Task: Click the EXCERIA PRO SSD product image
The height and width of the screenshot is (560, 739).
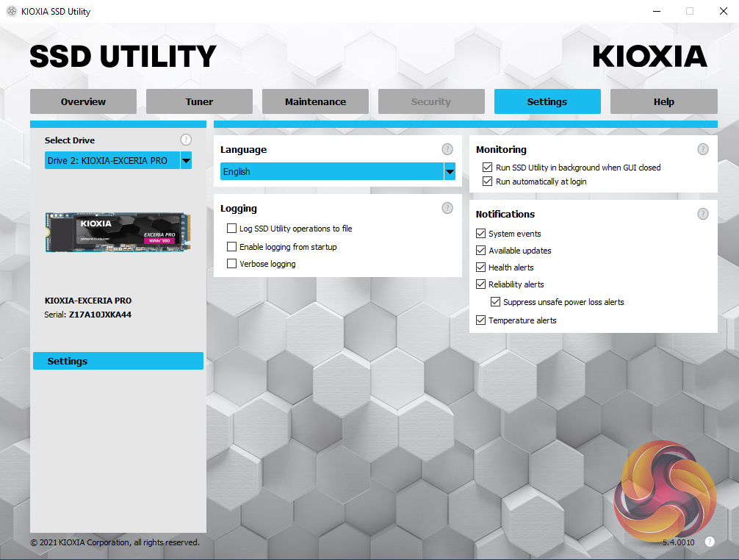Action: point(118,232)
